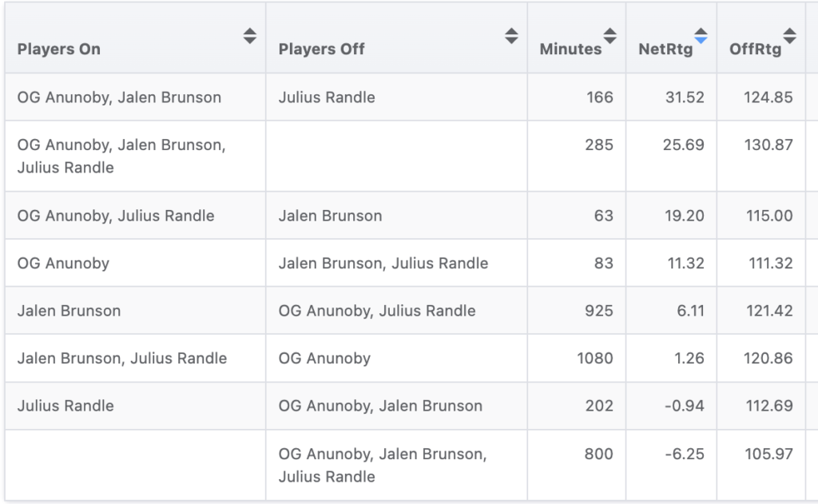The height and width of the screenshot is (504, 818).
Task: Sort table by Players On header
Action: 59,49
